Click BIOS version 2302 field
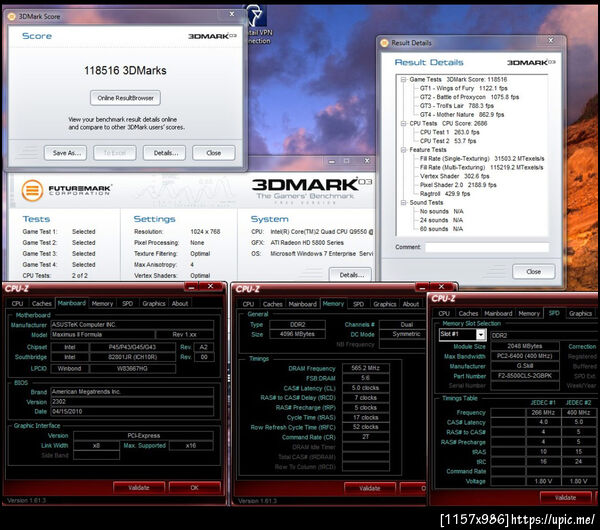This screenshot has width=600, height=530. click(x=132, y=401)
